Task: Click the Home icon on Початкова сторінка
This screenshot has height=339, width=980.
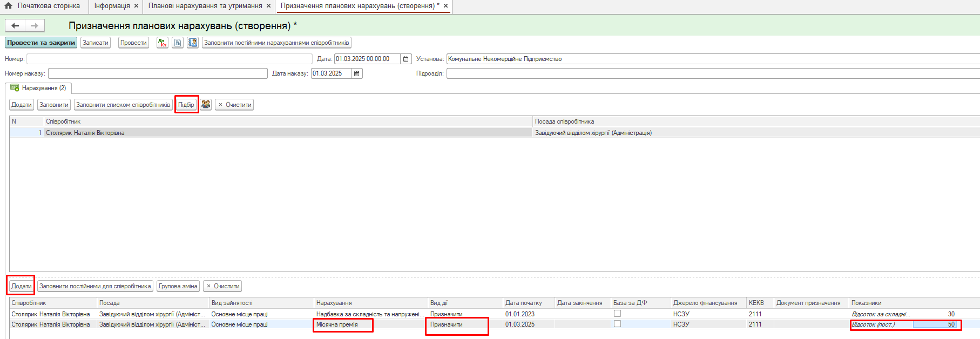Action: coord(9,6)
